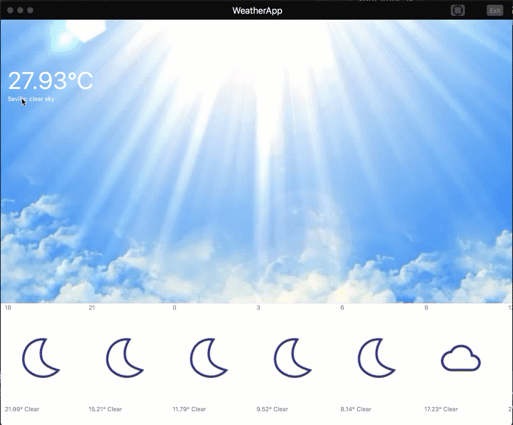The height and width of the screenshot is (425, 513).
Task: Click the 9.52° Clear forecast label
Action: point(272,409)
